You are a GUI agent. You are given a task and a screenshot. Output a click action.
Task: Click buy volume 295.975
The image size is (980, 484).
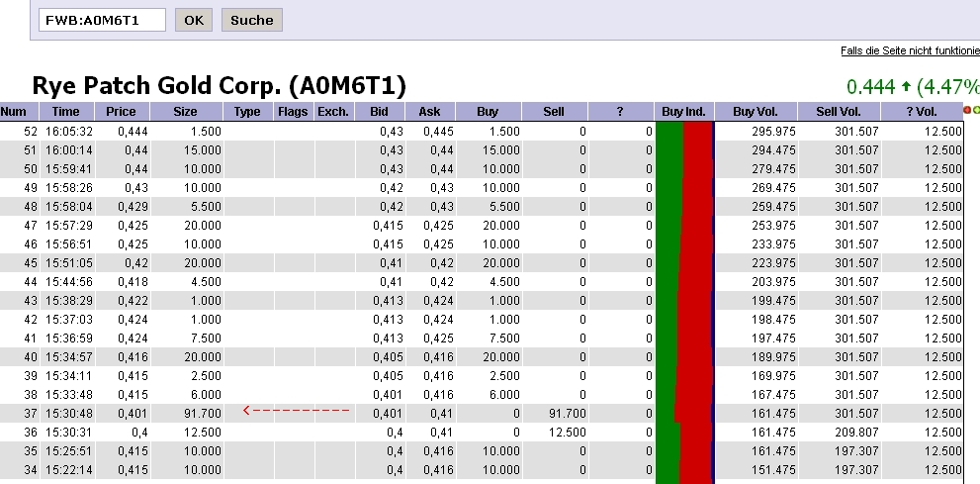tap(773, 132)
